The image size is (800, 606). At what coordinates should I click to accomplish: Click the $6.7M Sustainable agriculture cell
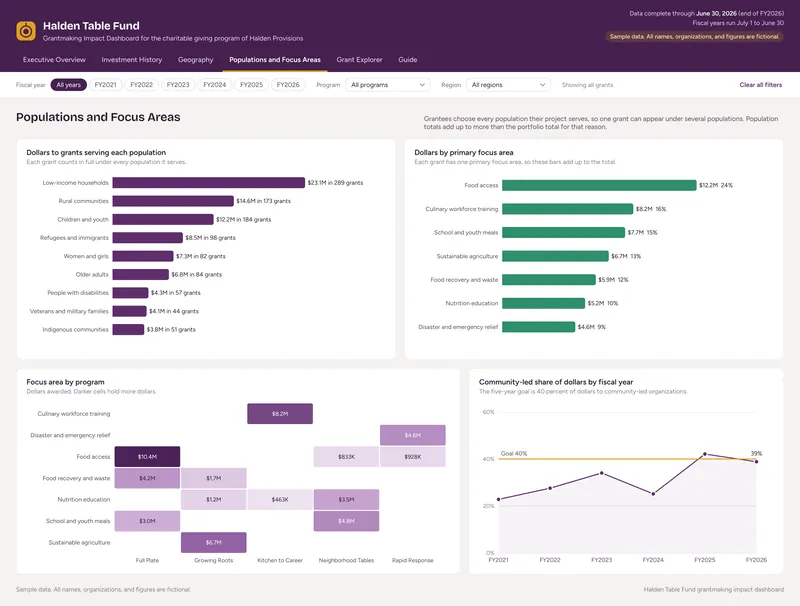[x=214, y=542]
